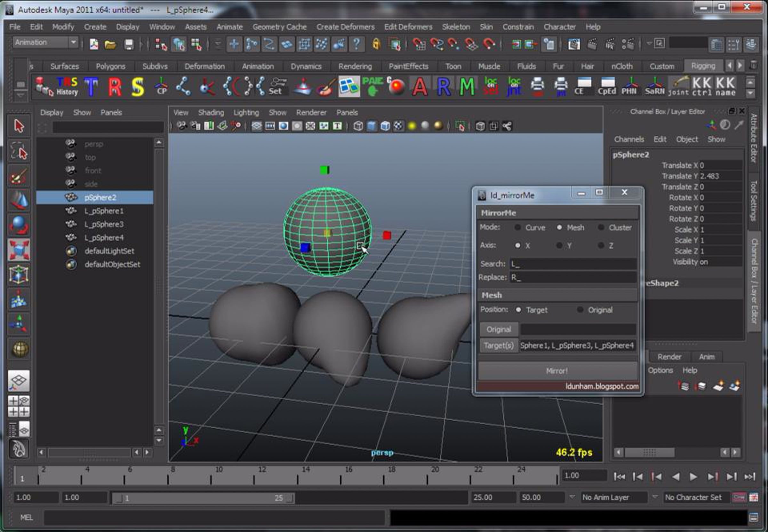Viewport: 768px width, 532px height.
Task: Activate the Rotate tool sphere icon
Action: pyautogui.click(x=19, y=225)
